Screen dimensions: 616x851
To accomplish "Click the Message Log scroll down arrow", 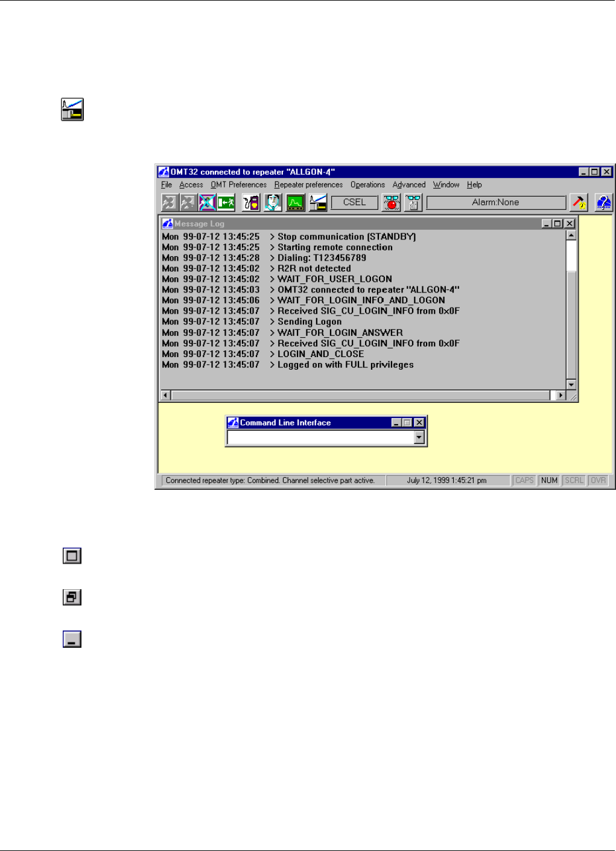I will tap(571, 385).
